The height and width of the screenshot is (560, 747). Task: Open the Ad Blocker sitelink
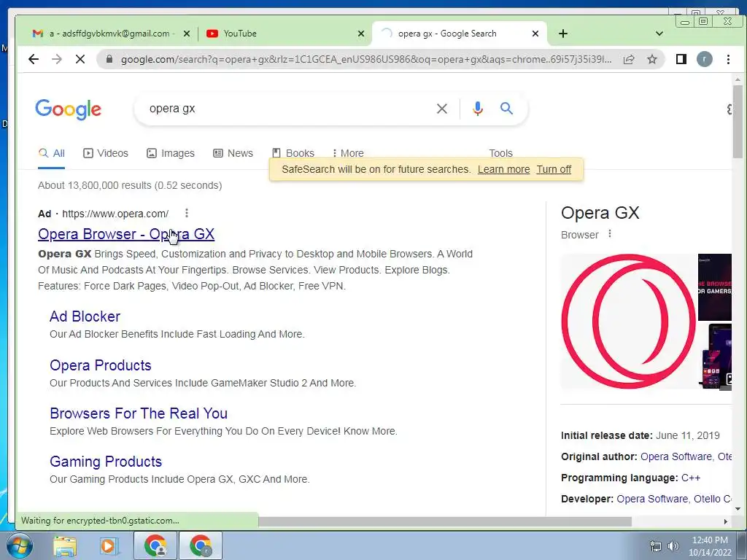coord(85,316)
